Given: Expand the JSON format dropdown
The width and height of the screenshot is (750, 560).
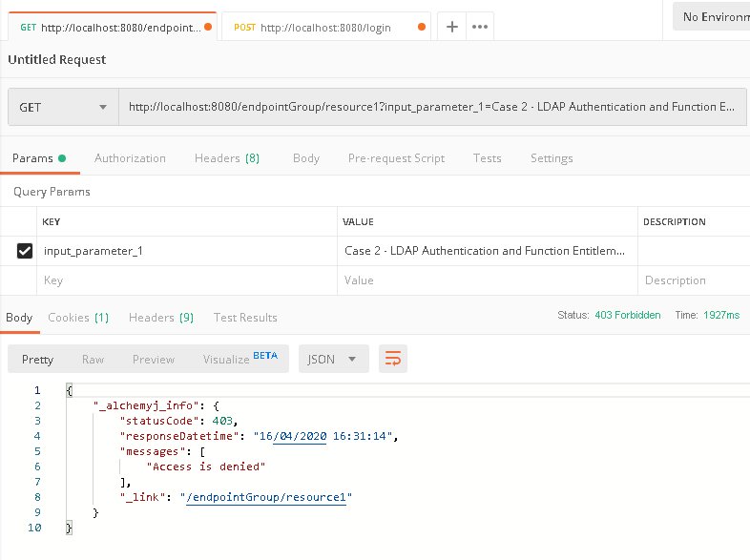Looking at the screenshot, I should click(x=333, y=359).
